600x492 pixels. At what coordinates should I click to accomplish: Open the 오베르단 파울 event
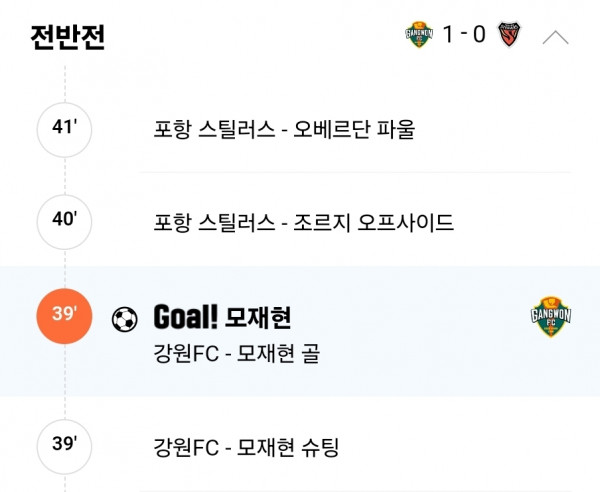285,130
